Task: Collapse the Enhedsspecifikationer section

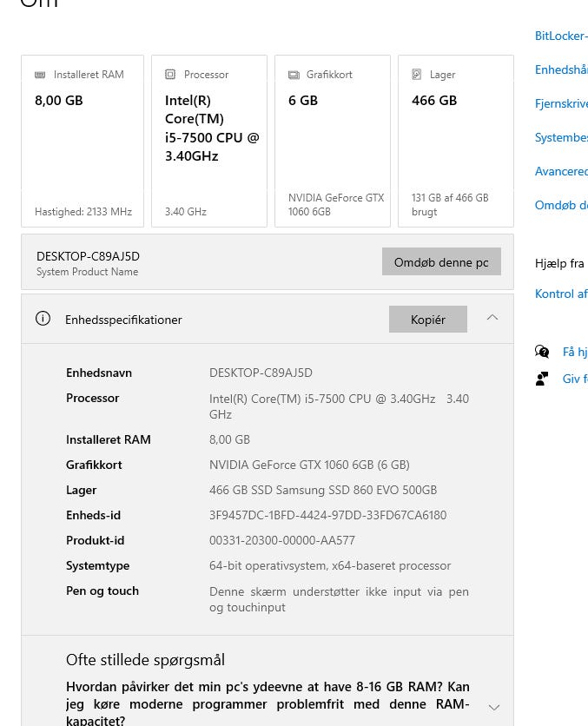Action: point(492,318)
